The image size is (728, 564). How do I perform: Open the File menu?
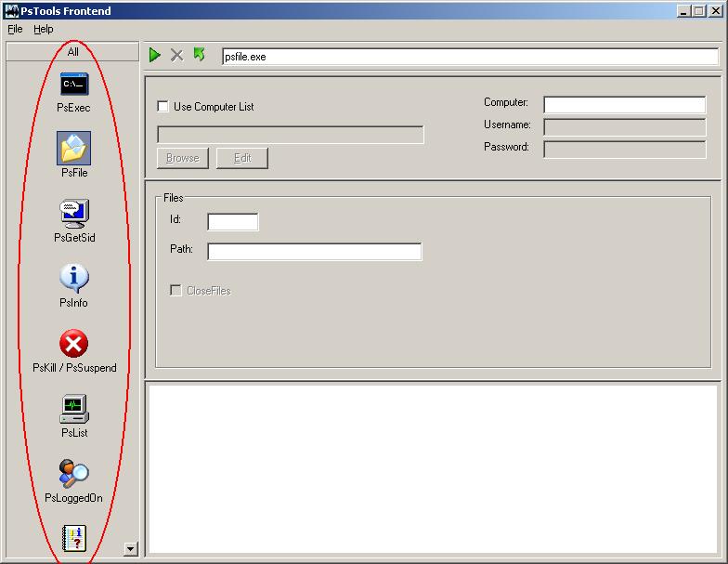coord(15,29)
